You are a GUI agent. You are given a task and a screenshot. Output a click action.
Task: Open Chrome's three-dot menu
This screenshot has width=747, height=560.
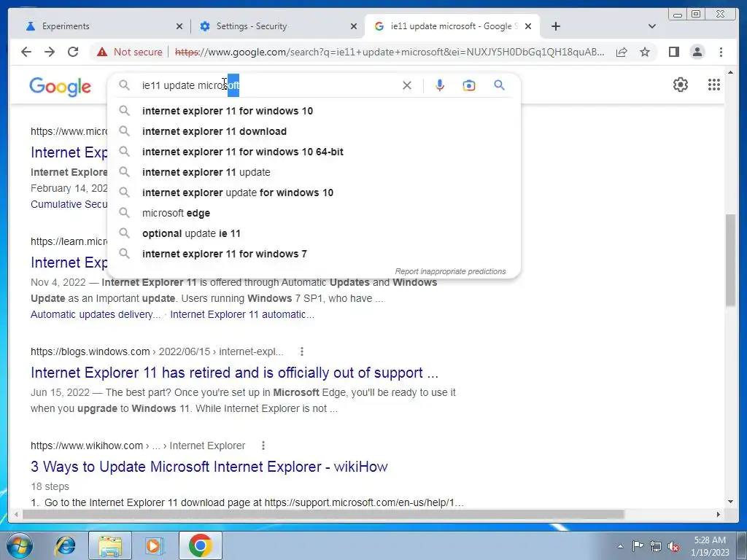coord(721,52)
